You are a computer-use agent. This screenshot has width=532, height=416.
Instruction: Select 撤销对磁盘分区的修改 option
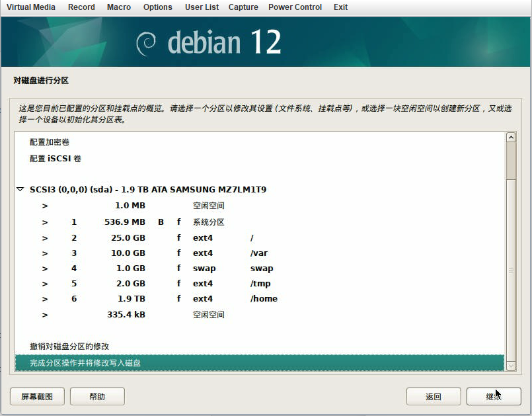pos(69,347)
